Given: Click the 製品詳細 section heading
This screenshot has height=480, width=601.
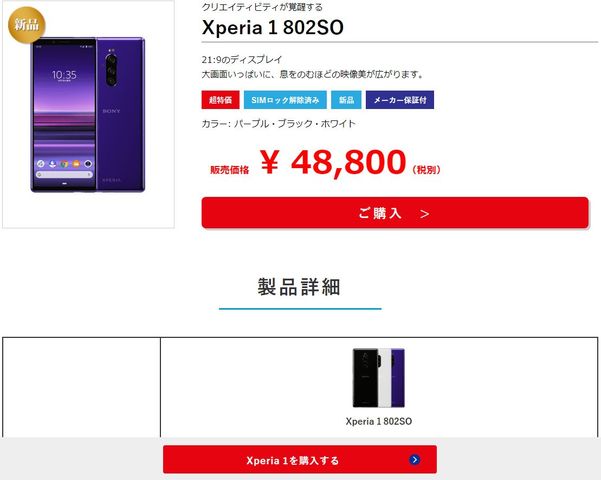Looking at the screenshot, I should [x=299, y=287].
